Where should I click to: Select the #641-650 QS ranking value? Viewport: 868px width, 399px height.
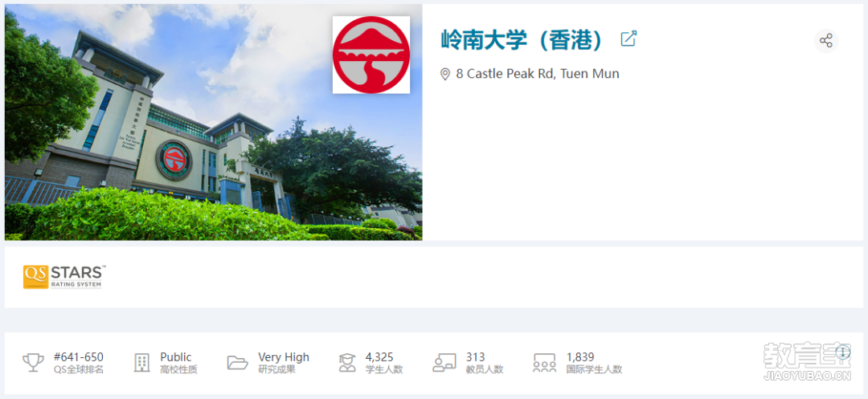[79, 357]
